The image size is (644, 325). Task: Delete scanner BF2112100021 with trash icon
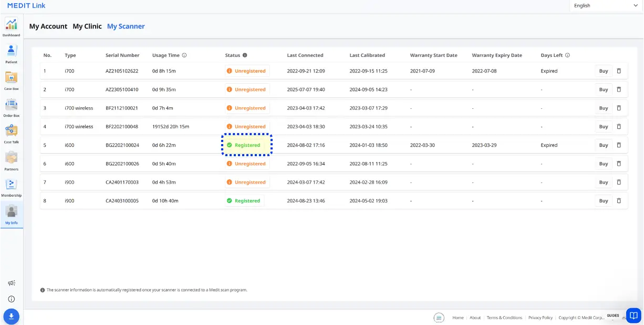619,108
